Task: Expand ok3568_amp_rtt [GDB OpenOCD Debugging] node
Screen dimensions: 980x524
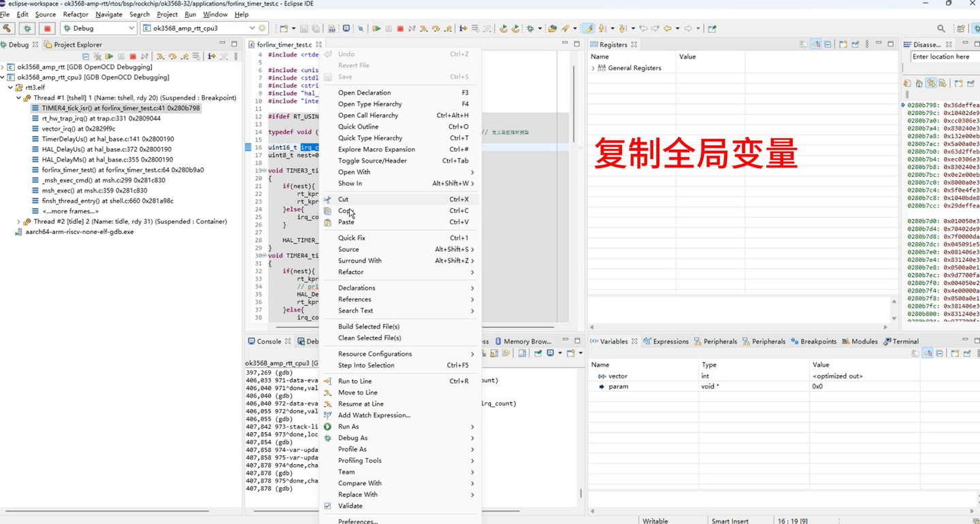Action: tap(3, 67)
